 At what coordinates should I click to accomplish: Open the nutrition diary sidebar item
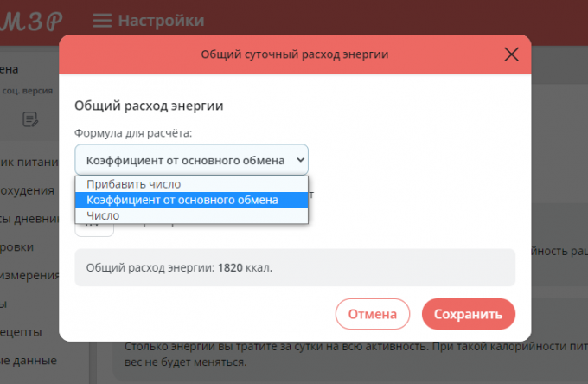(29, 159)
